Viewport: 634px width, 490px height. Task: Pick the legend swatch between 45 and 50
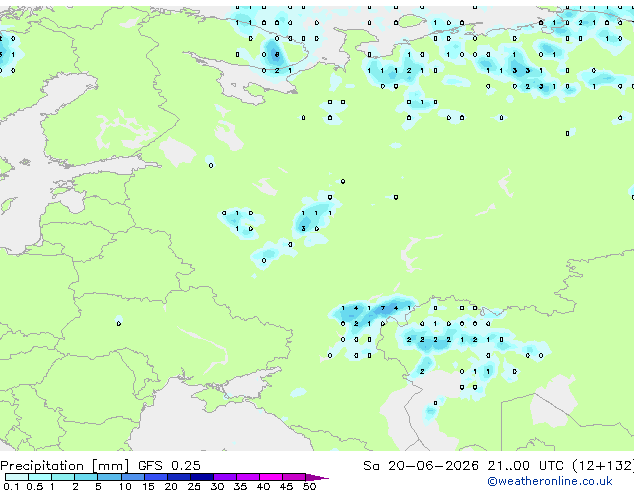294,477
